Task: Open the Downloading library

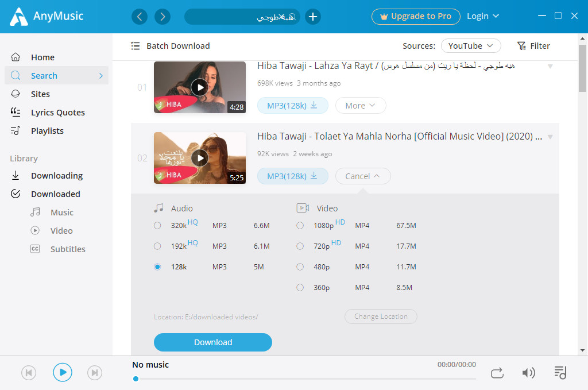Action: [x=56, y=175]
